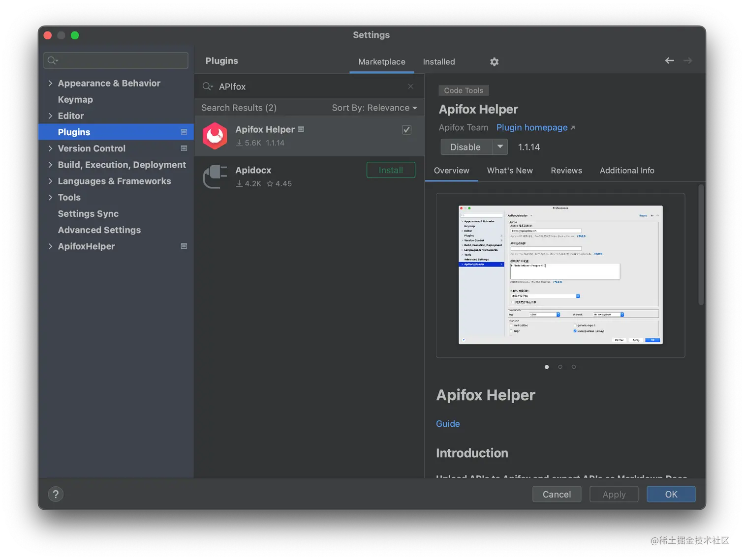Viewport: 744px width, 560px height.
Task: Click the project-level icon beside ApifoxHelper
Action: [184, 246]
